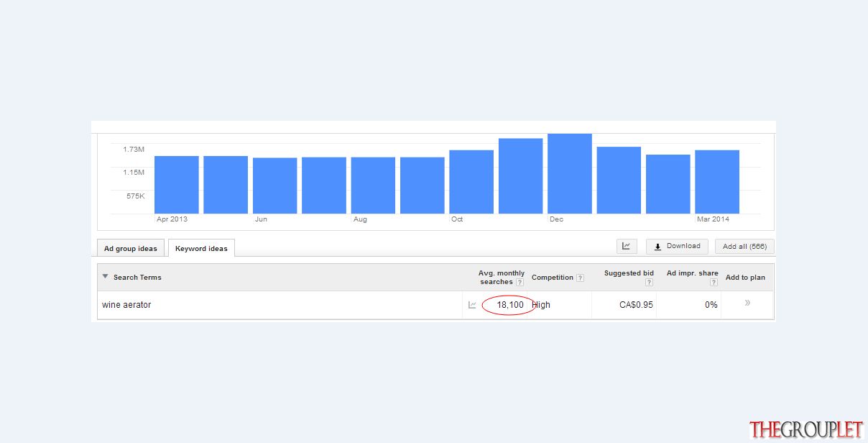Click Add all (566) button
Image resolution: width=868 pixels, height=443 pixels.
click(x=744, y=246)
